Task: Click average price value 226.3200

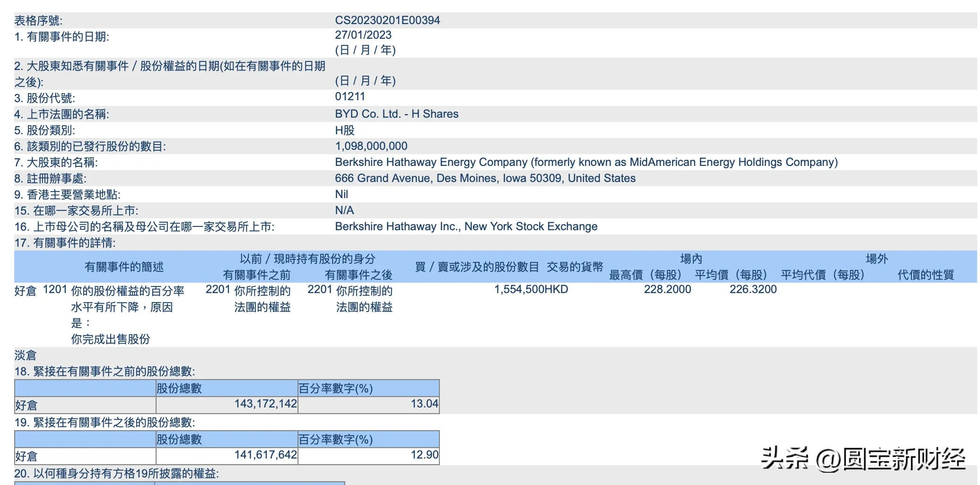Action: point(753,289)
